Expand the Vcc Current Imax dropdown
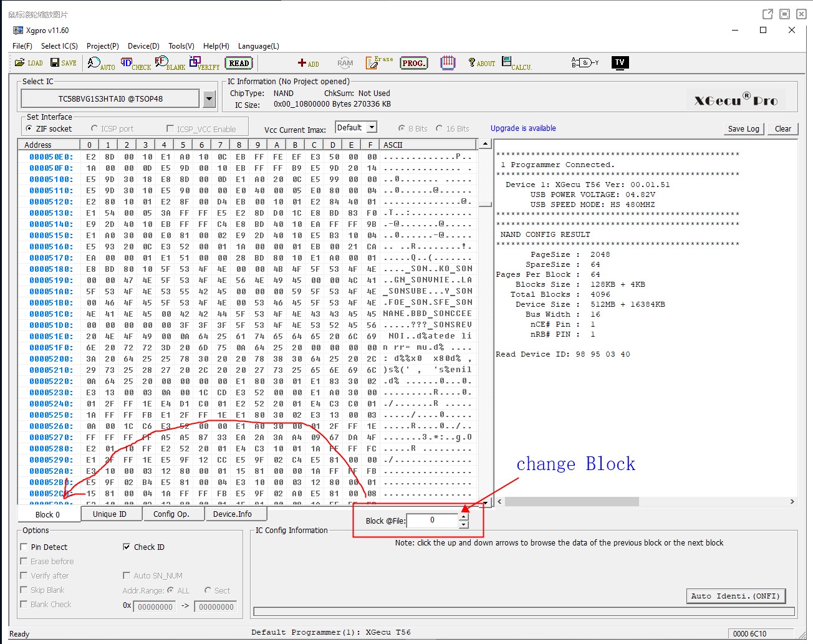813x644 pixels. pyautogui.click(x=372, y=128)
